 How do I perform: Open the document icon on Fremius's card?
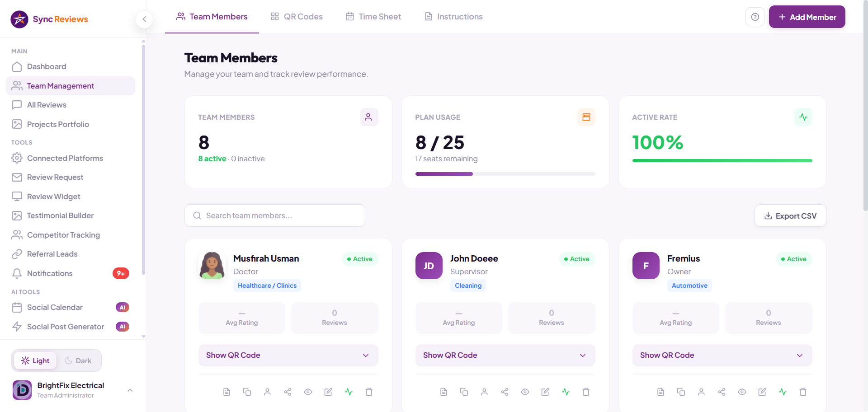pos(660,392)
